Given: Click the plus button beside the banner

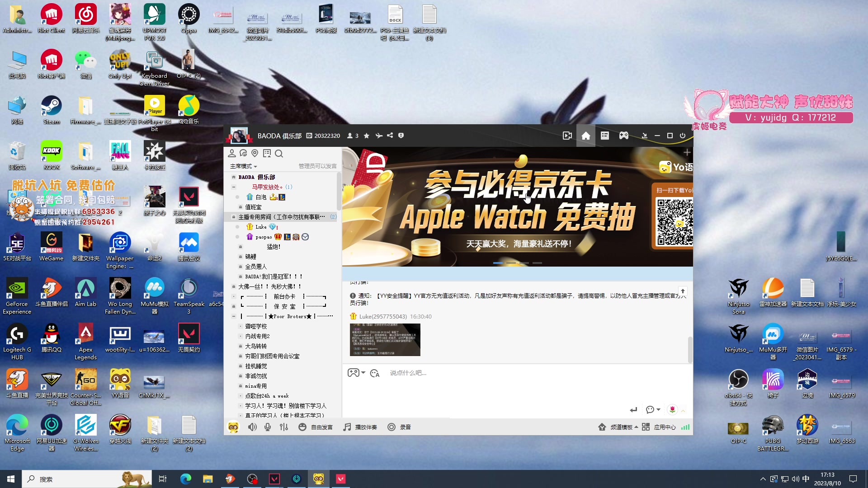Looking at the screenshot, I should click(688, 152).
